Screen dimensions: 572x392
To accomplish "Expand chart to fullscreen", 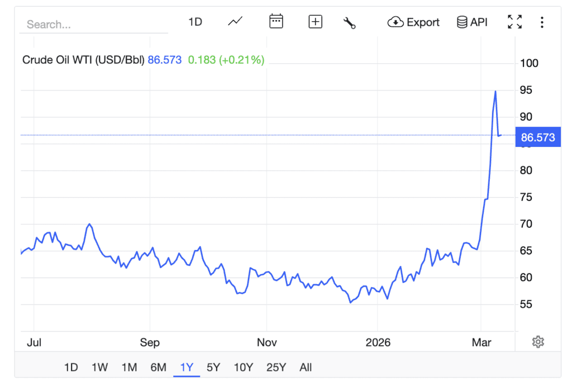I will tap(514, 22).
